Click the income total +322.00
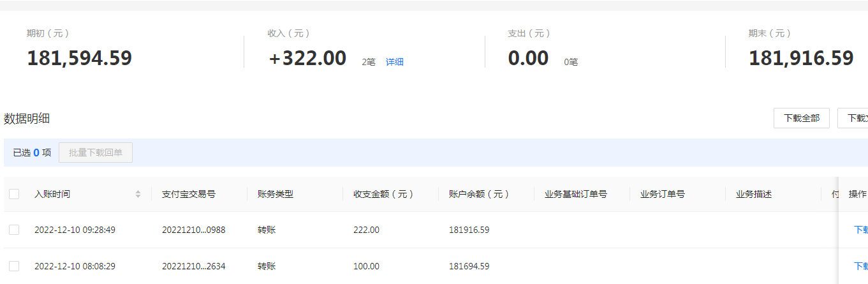 [x=307, y=58]
